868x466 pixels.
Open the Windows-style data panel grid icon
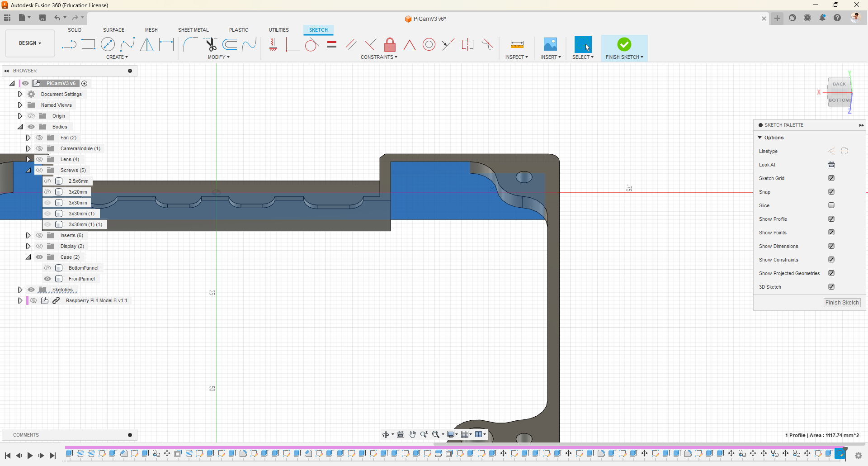tap(7, 18)
